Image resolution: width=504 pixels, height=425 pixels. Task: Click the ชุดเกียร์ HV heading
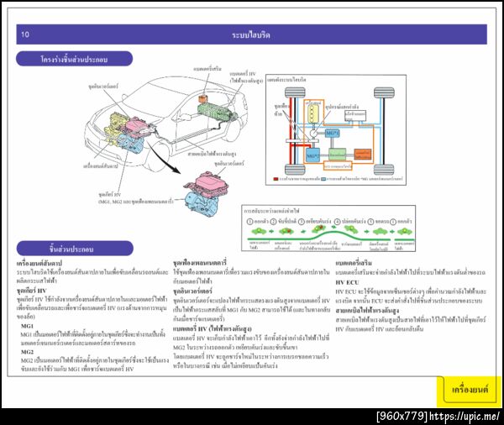[32, 291]
